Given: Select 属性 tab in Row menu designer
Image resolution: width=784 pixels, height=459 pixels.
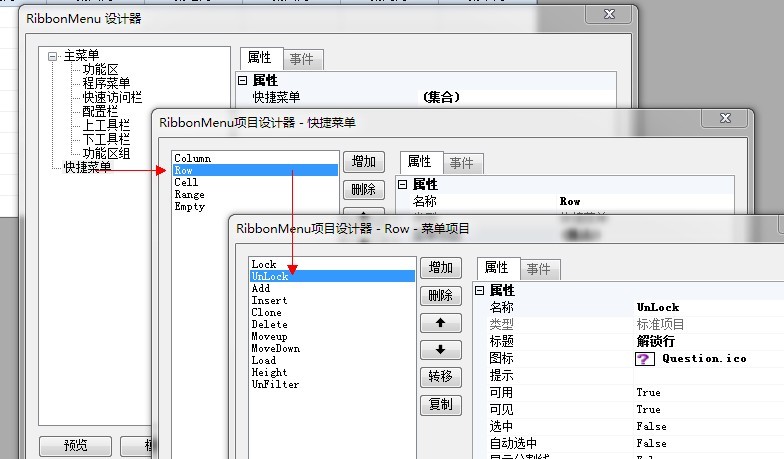Looking at the screenshot, I should click(x=496, y=268).
